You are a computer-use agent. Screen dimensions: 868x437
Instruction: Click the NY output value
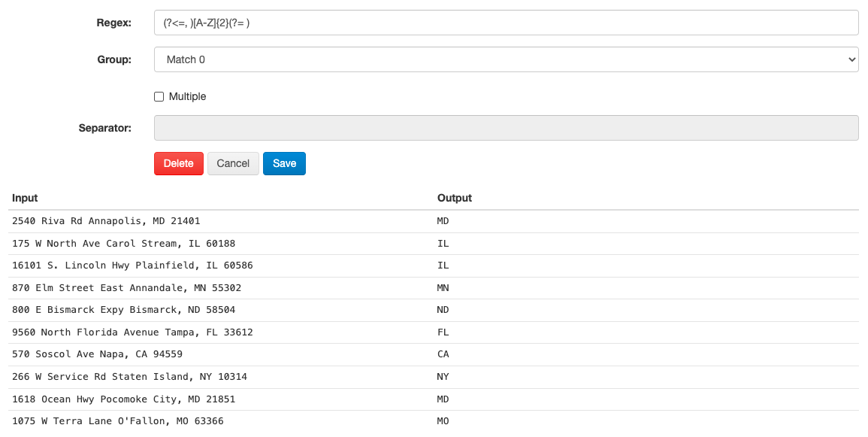click(x=443, y=377)
